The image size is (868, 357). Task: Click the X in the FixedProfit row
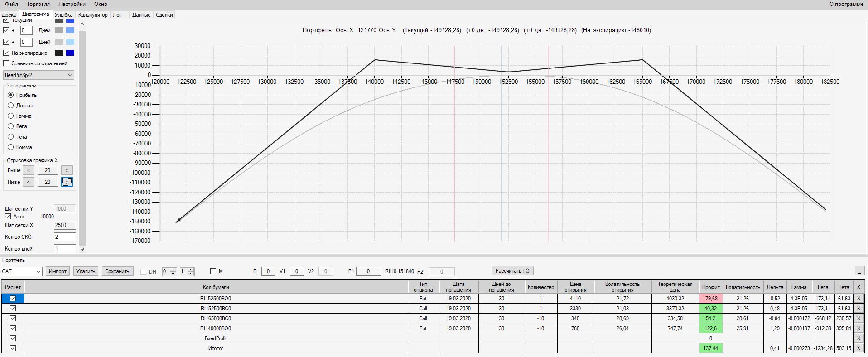coord(858,338)
